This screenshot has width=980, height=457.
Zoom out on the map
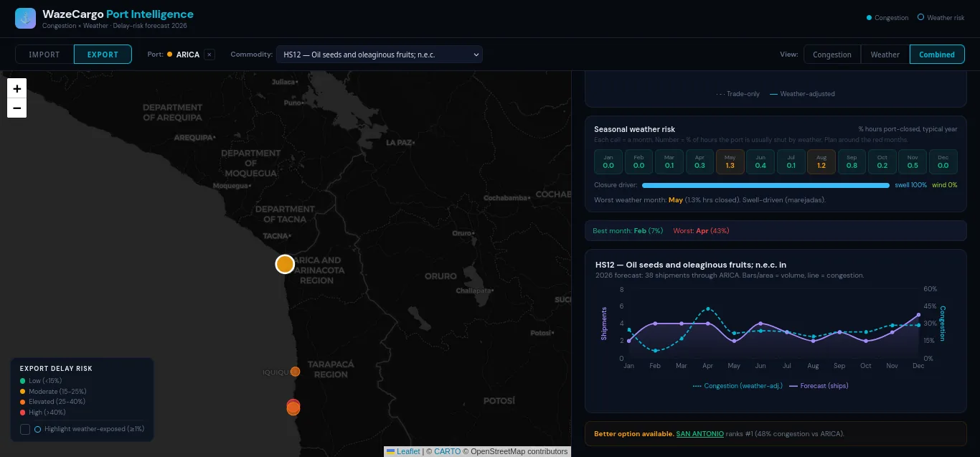[x=17, y=108]
